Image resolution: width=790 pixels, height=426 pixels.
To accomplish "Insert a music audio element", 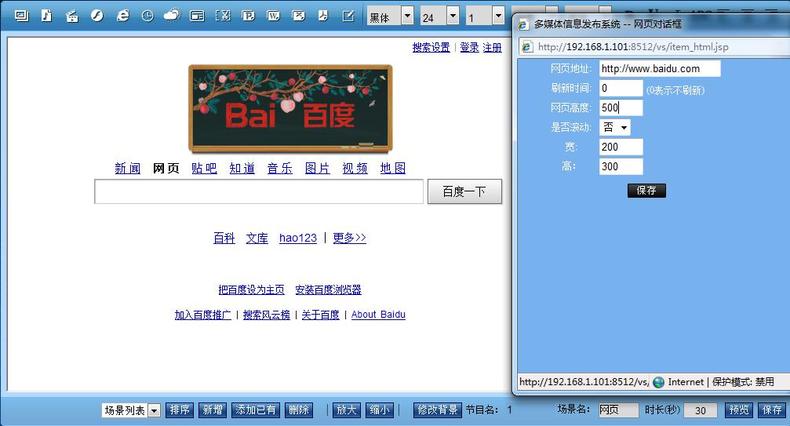I will click(x=46, y=16).
